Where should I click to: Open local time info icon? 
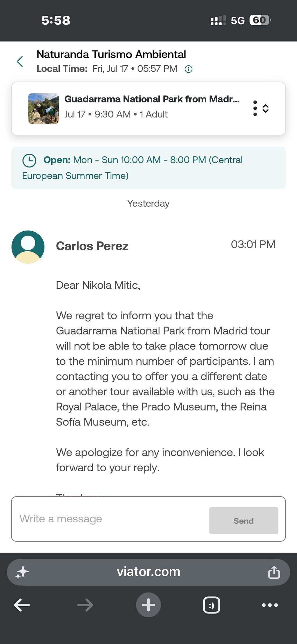pos(189,69)
